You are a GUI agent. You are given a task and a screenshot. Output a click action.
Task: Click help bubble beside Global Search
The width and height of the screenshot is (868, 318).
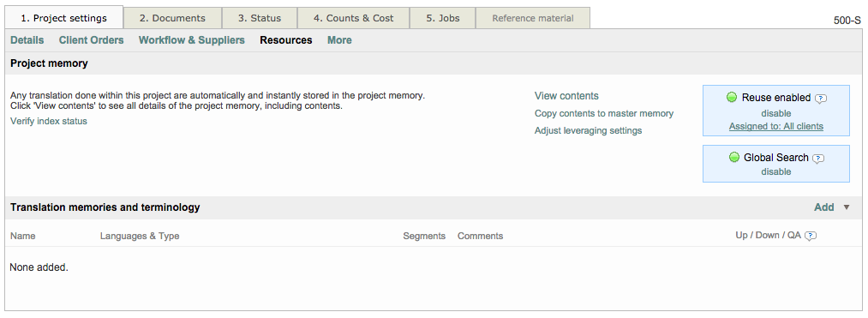(x=818, y=159)
